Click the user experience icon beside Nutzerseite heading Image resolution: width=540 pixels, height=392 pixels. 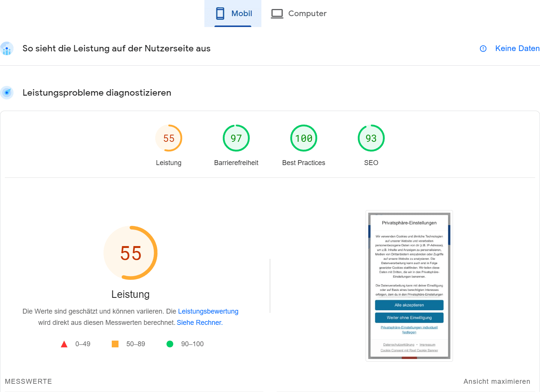click(x=7, y=48)
